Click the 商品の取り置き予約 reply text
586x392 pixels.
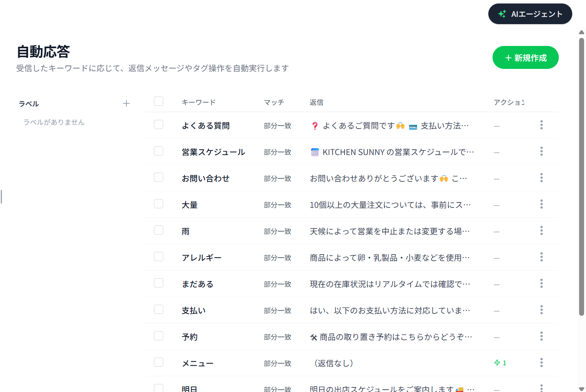pos(391,337)
